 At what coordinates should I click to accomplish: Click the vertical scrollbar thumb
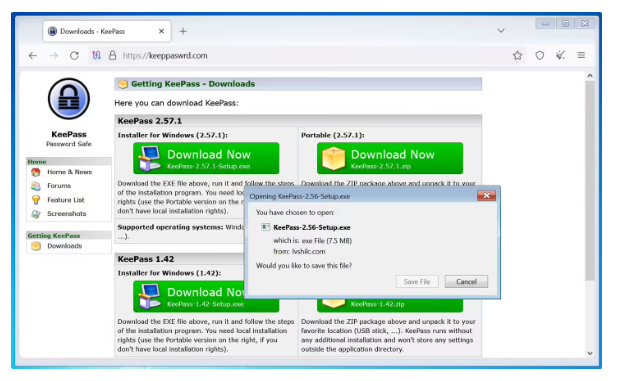[590, 181]
